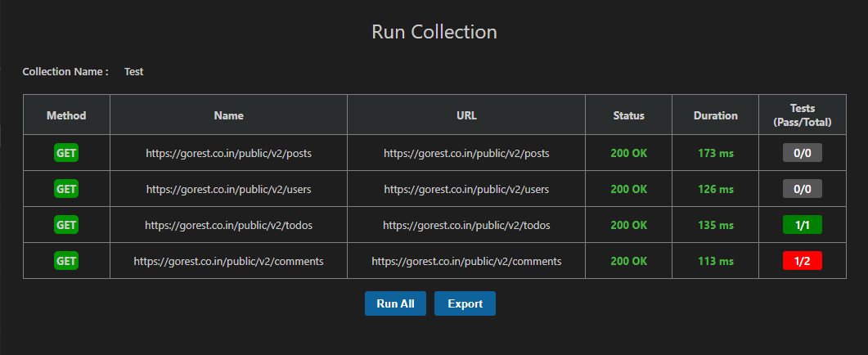Click GET badge in the posts row
The height and width of the screenshot is (355, 868).
(66, 153)
